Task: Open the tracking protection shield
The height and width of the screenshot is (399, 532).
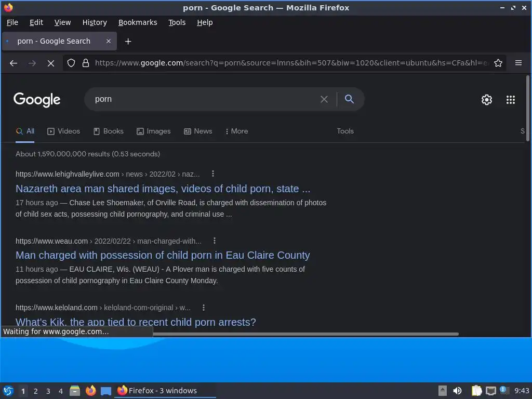Action: pyautogui.click(x=71, y=63)
